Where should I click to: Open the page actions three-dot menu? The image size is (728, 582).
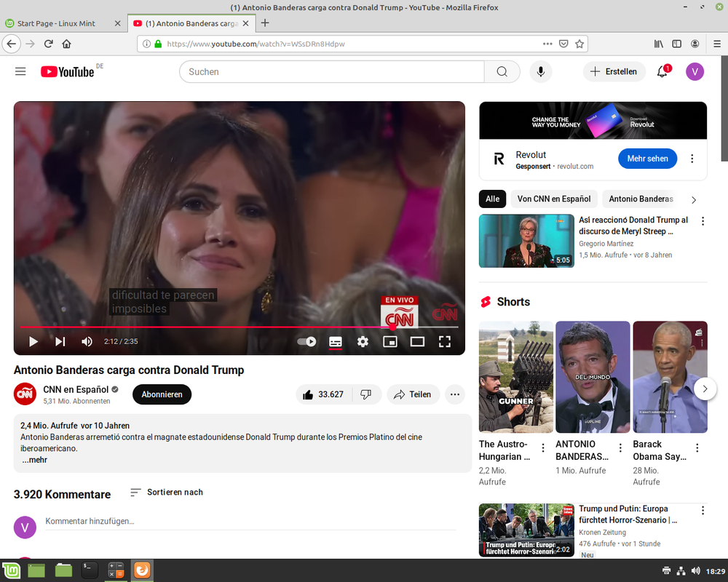[547, 44]
